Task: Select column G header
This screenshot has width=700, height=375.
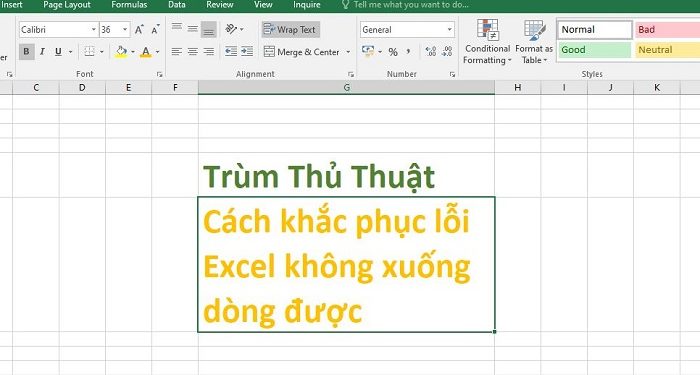Action: 346,88
